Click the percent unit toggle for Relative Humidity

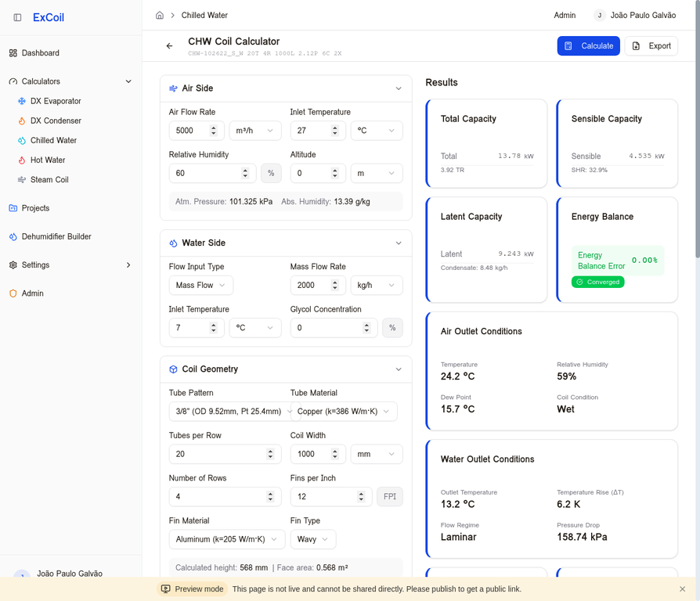tap(271, 172)
